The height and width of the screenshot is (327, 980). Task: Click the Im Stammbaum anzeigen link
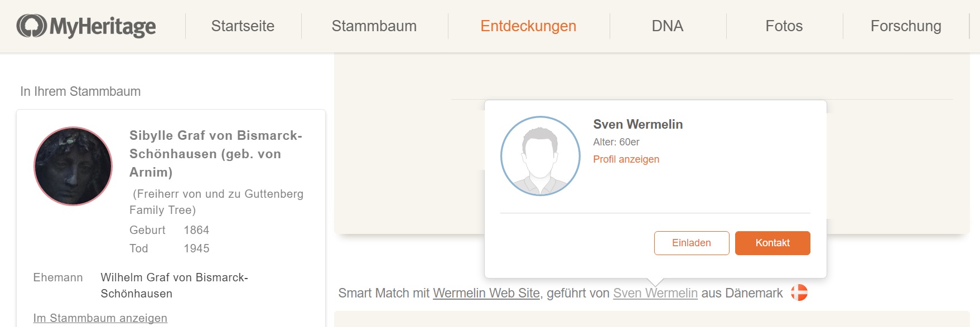tap(100, 318)
